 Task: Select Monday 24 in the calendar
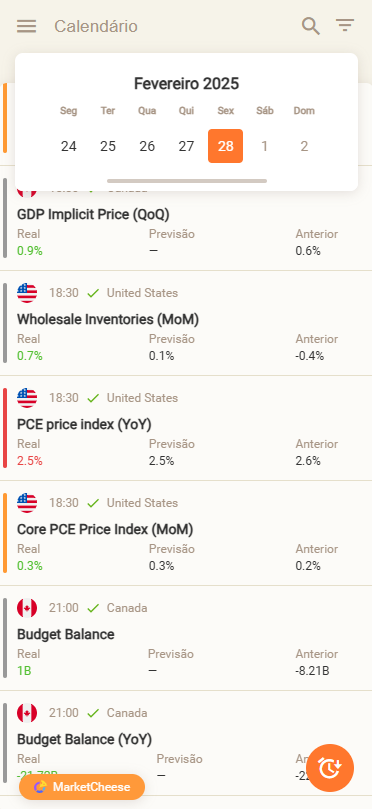69,147
